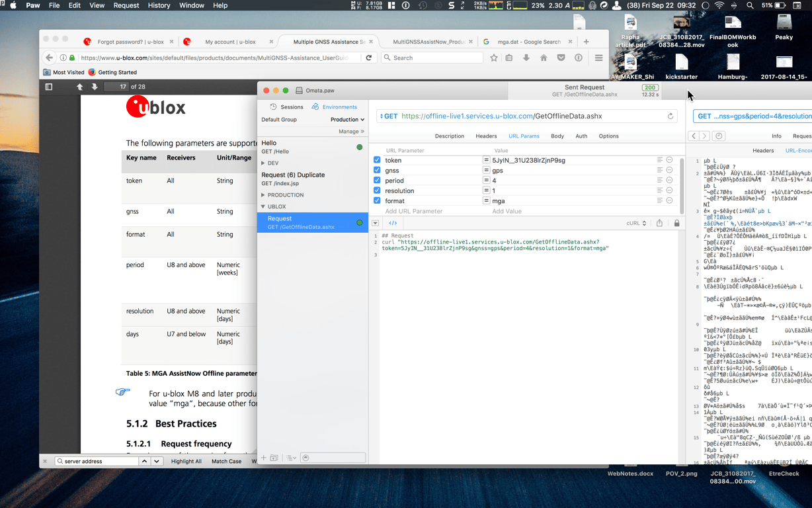The image size is (812, 508).
Task: Open text options for the resolution row
Action: pyautogui.click(x=660, y=190)
